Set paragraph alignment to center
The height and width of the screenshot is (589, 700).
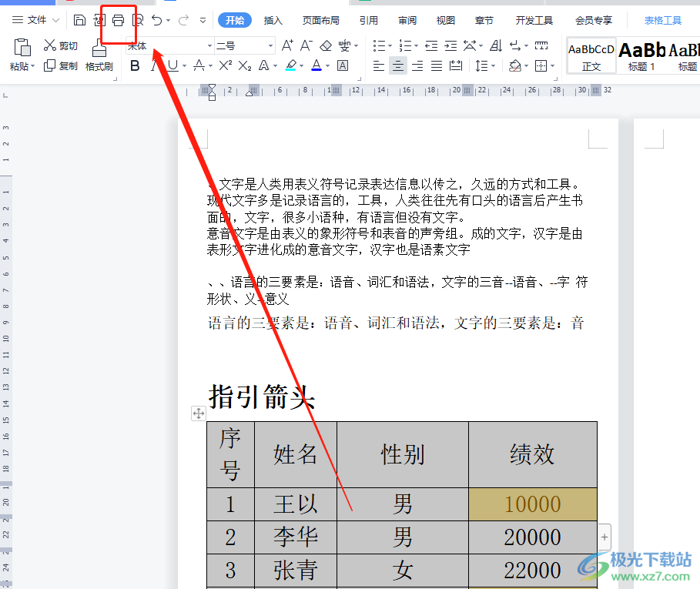click(398, 66)
